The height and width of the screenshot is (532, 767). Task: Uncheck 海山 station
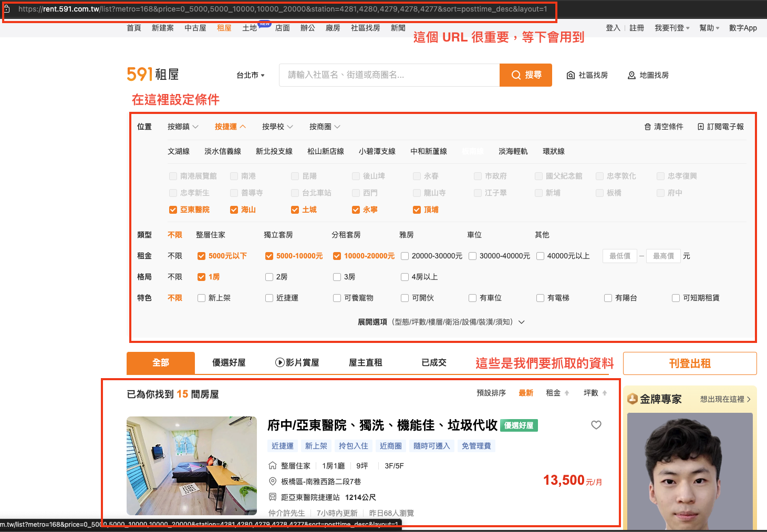[234, 210]
